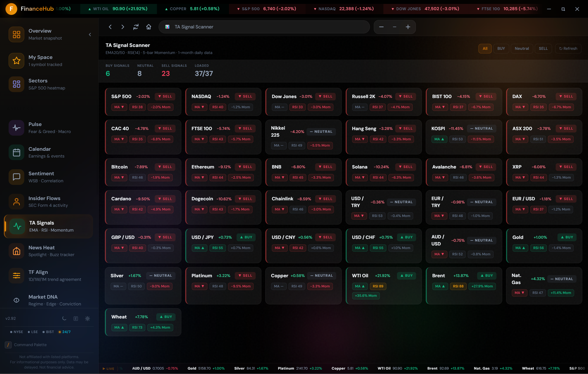The width and height of the screenshot is (588, 374).
Task: Open My Space star icon
Action: point(16,61)
